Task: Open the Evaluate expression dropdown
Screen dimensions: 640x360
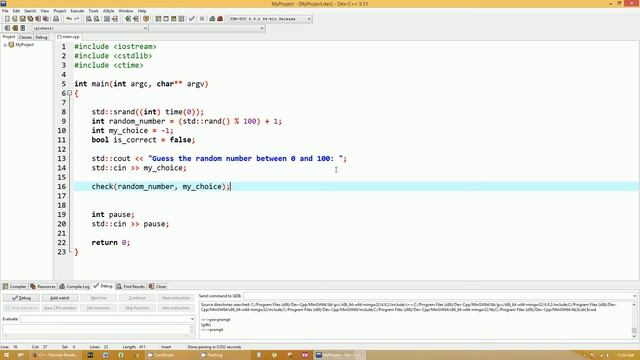Action: click(x=192, y=319)
